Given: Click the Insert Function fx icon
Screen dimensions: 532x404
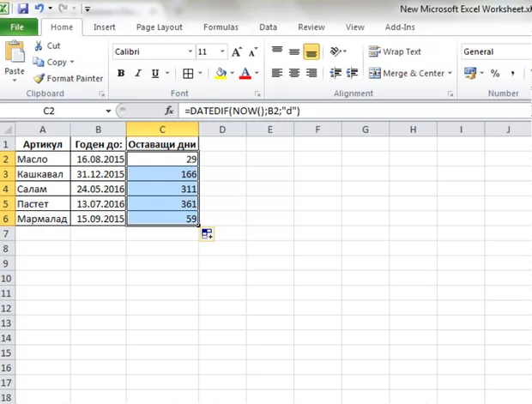Looking at the screenshot, I should pos(169,112).
